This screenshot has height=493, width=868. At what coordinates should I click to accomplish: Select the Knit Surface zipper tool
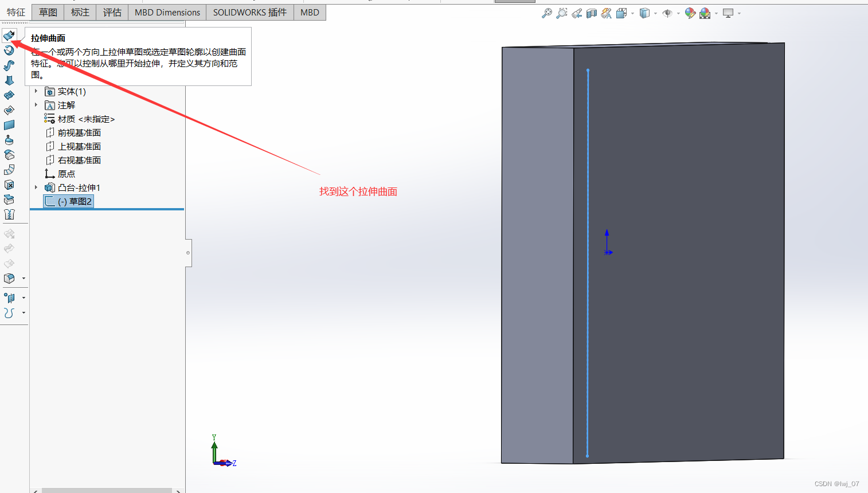click(9, 214)
